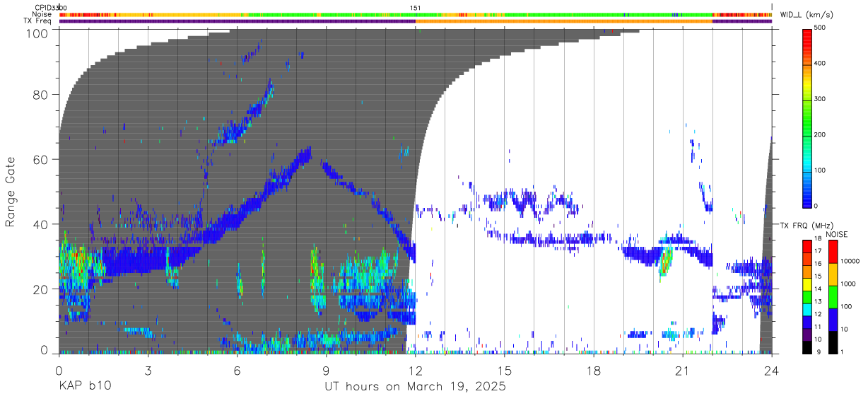Image resolution: width=868 pixels, height=401 pixels.
Task: Click the TX FRQ (MHz) frequency color scale
Action: pos(808,296)
